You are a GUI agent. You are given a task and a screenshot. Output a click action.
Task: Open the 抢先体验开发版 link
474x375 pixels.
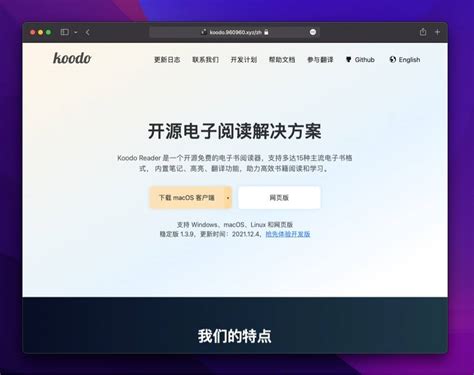pyautogui.click(x=288, y=234)
